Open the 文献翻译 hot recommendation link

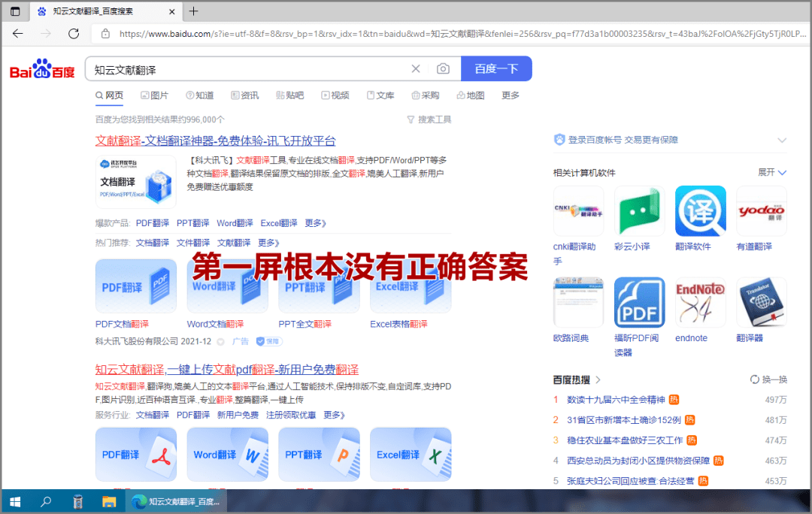click(x=234, y=243)
